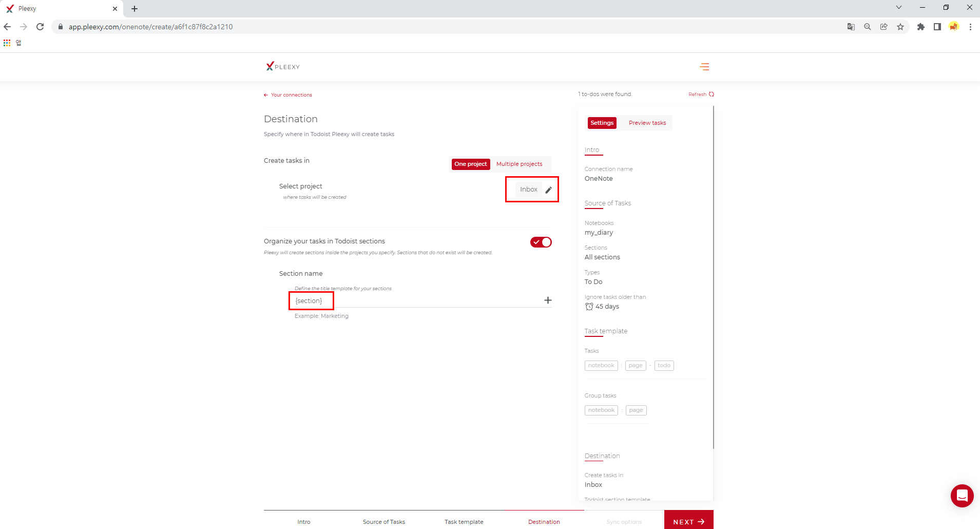
Task: Click the settings panel scrollbar
Action: click(x=714, y=277)
